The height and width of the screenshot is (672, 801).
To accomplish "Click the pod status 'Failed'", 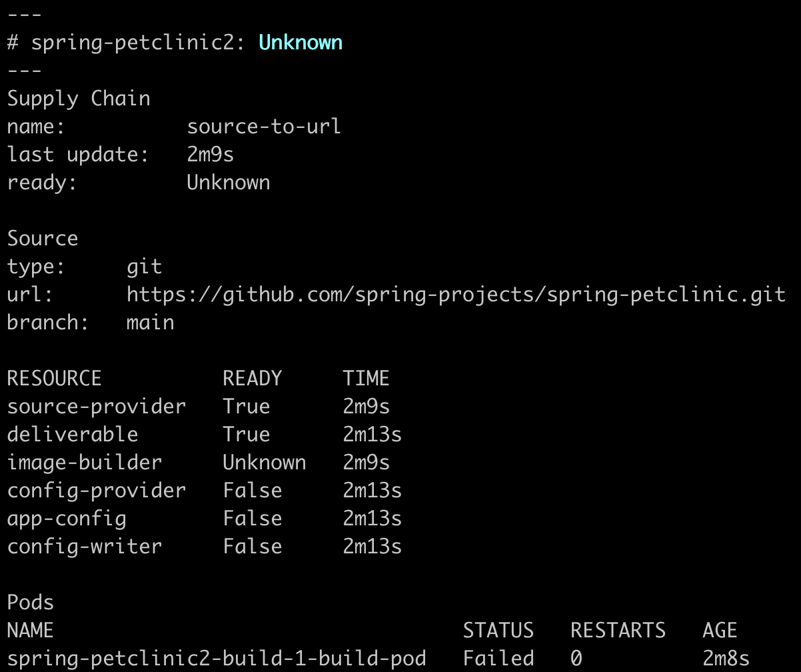I will pyautogui.click(x=498, y=659).
